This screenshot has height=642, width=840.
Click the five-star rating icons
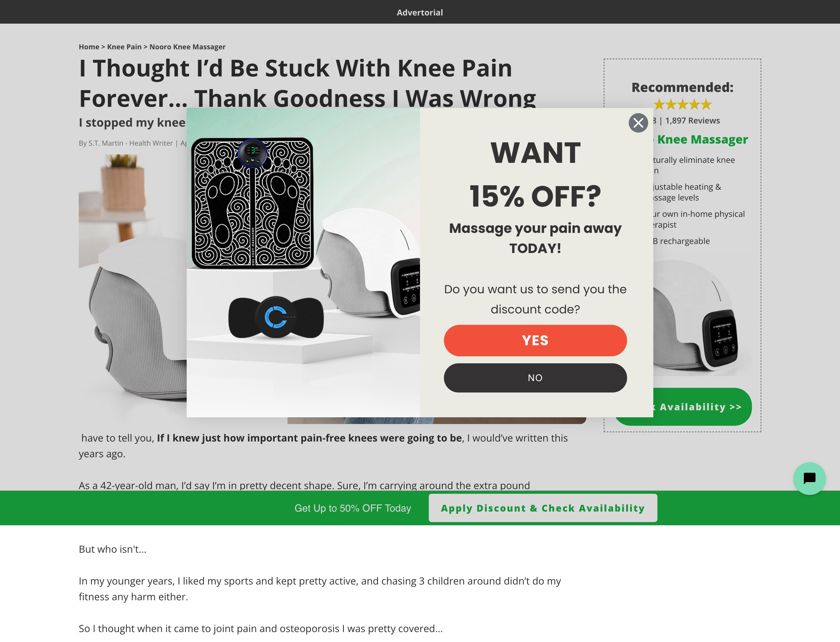tap(682, 104)
